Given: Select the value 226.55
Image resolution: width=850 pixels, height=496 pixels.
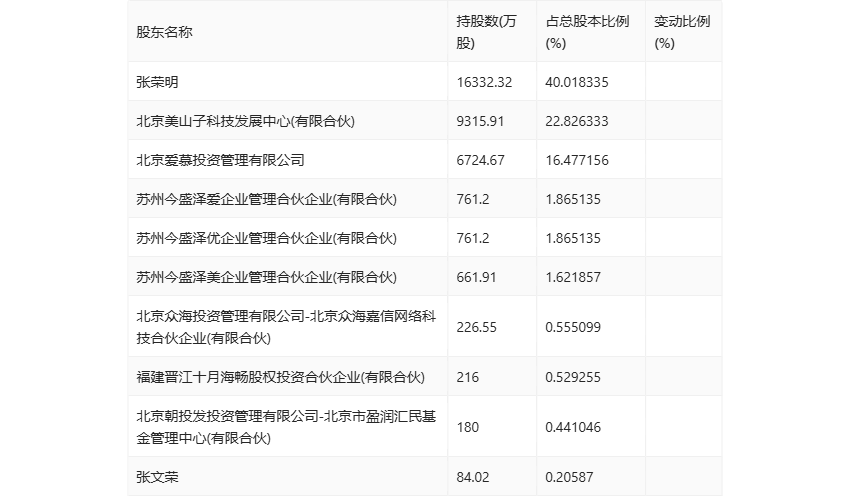Looking at the screenshot, I should click(476, 327).
